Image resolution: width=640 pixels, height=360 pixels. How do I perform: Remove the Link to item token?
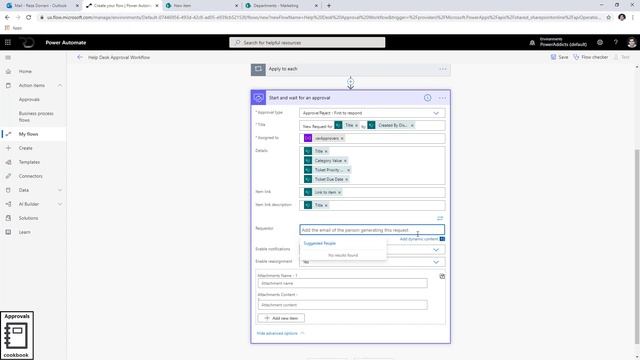(340, 193)
